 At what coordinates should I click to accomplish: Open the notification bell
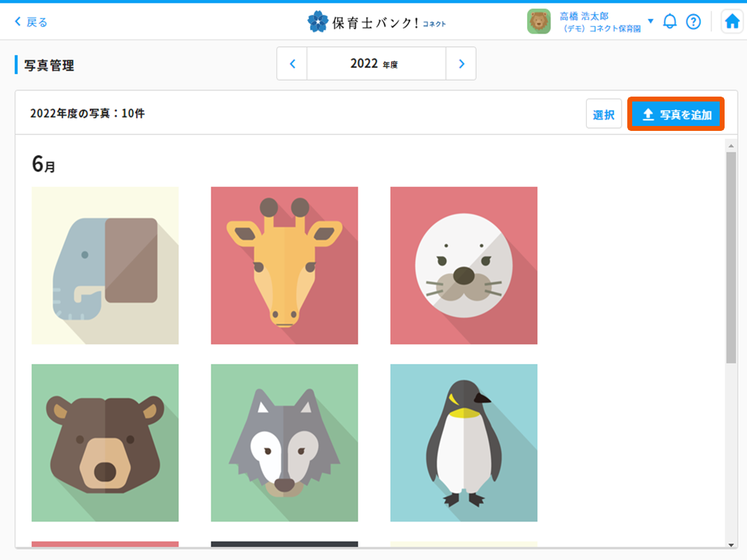670,22
